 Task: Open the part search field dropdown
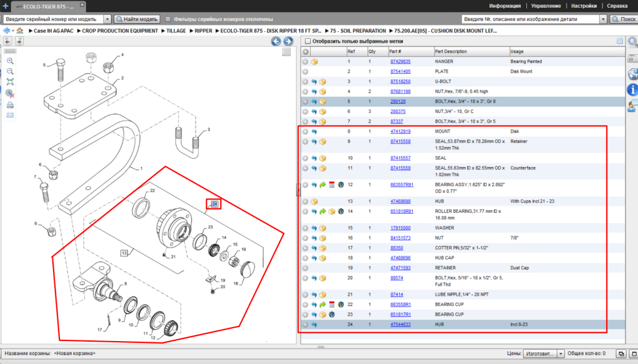(603, 19)
